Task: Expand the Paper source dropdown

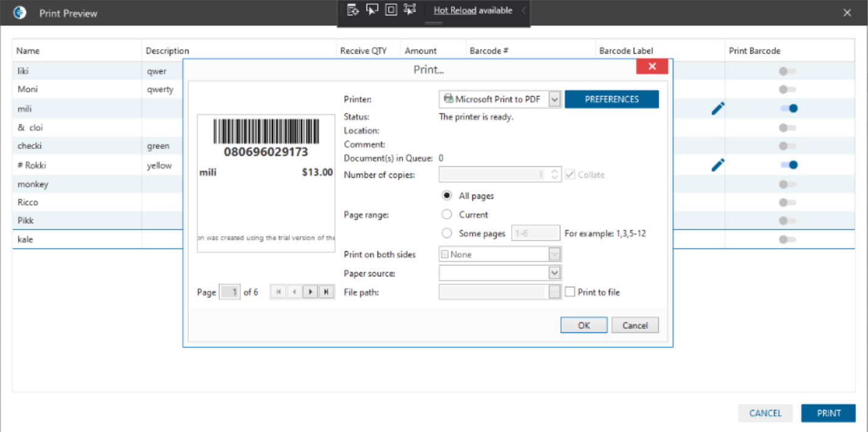Action: 554,273
